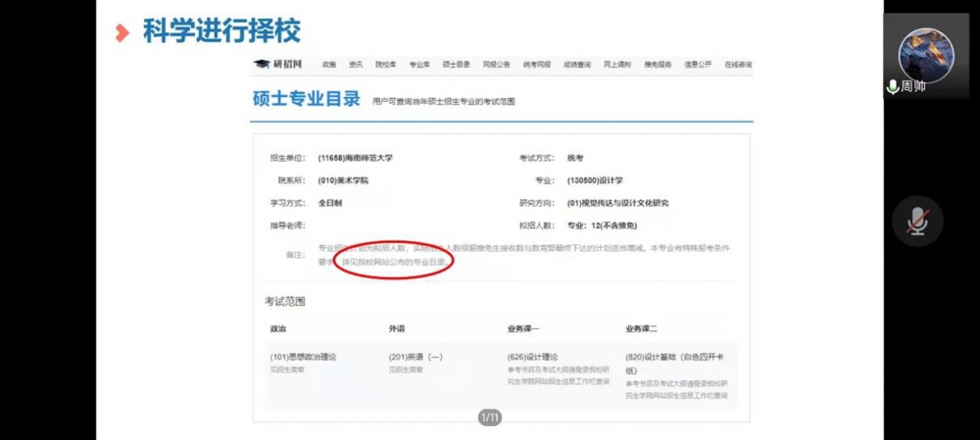Click the green mic icon beside 周帅
Image resolution: width=980 pixels, height=440 pixels.
pyautogui.click(x=893, y=86)
